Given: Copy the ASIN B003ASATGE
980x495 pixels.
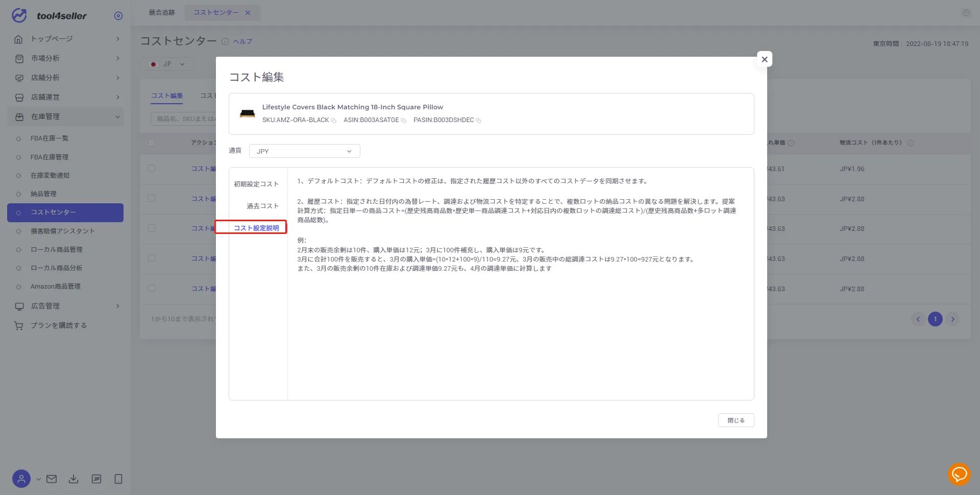Looking at the screenshot, I should [404, 121].
